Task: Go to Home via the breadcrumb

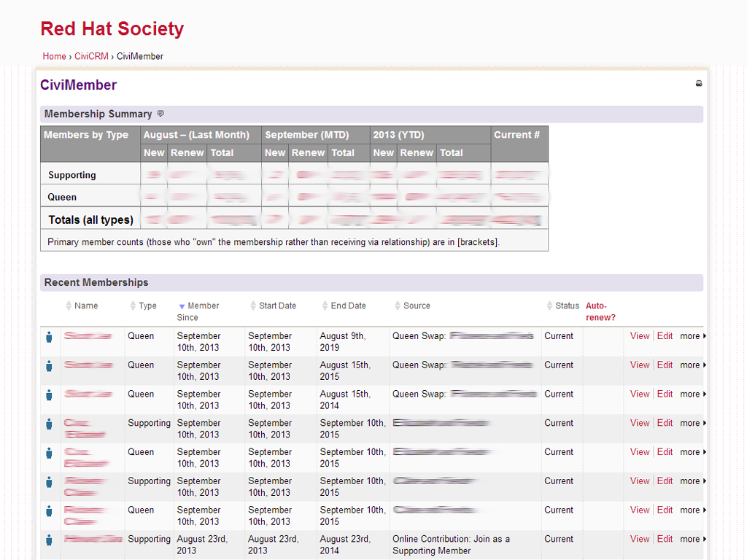Action: tap(54, 56)
